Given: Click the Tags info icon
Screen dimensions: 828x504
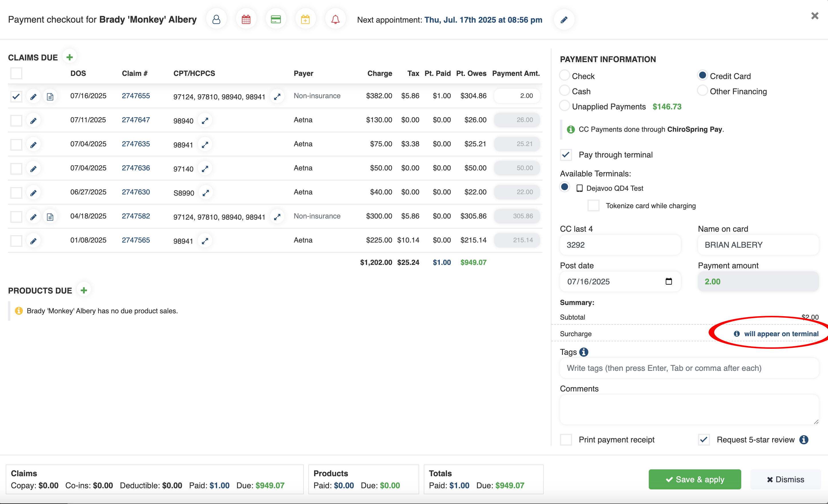Looking at the screenshot, I should [x=584, y=352].
